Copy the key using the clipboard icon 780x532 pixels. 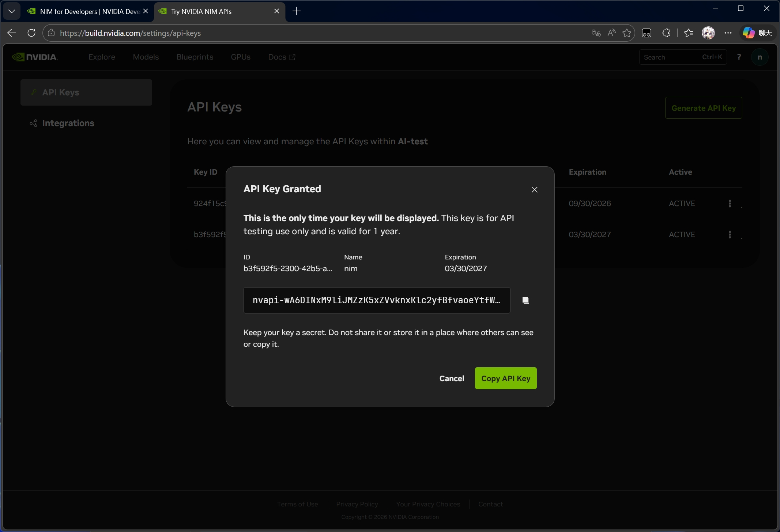click(x=525, y=300)
